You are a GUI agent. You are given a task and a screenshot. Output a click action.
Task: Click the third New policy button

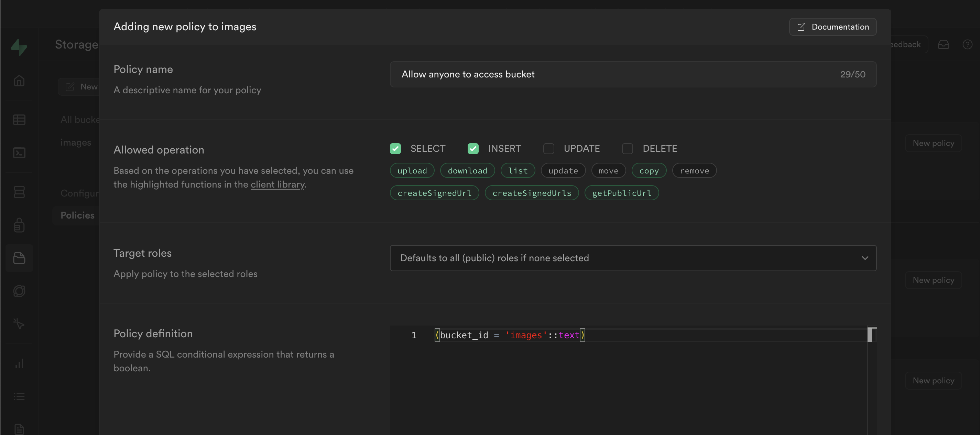(933, 381)
